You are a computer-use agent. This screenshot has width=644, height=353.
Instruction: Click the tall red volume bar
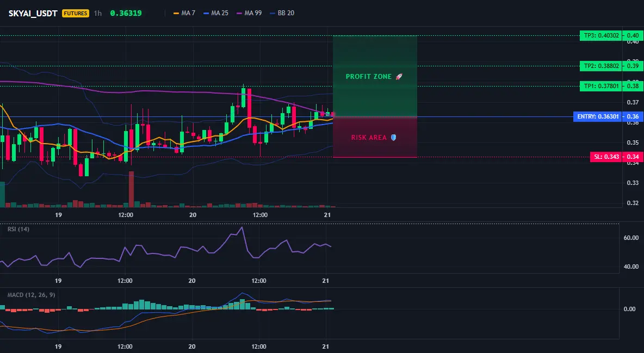[x=132, y=189]
